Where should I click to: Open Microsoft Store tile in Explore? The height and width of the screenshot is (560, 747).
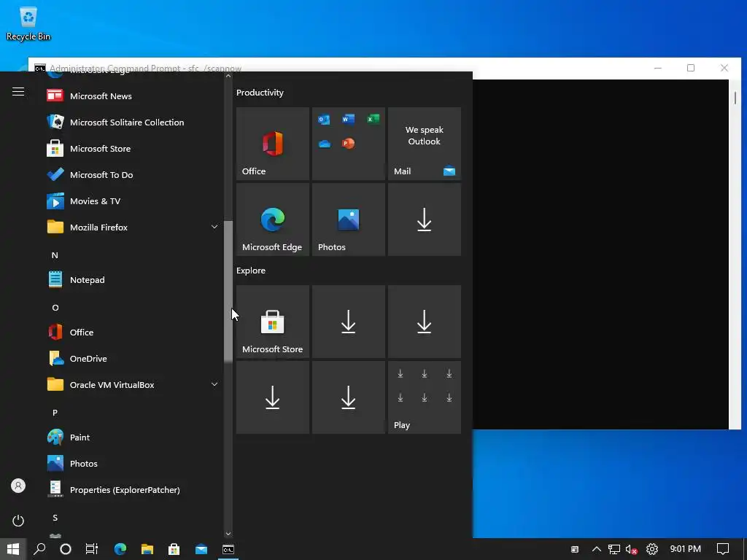tap(273, 322)
